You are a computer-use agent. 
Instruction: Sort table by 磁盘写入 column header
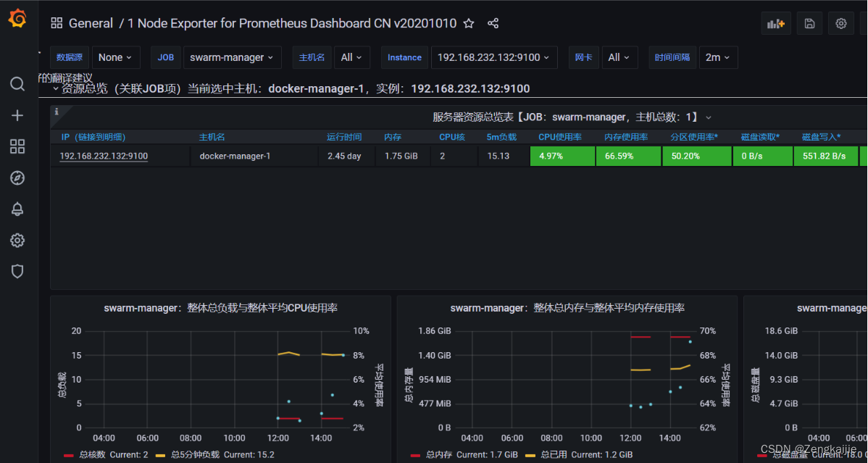[821, 137]
